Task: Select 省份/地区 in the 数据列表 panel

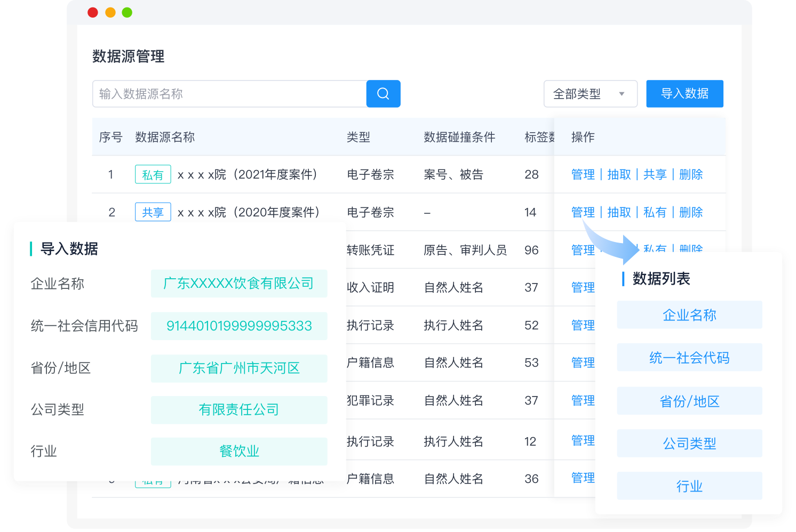Action: click(x=689, y=401)
